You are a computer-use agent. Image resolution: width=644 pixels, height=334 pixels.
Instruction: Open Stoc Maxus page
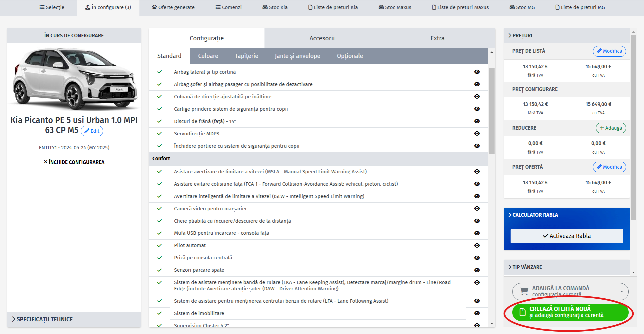coord(395,7)
